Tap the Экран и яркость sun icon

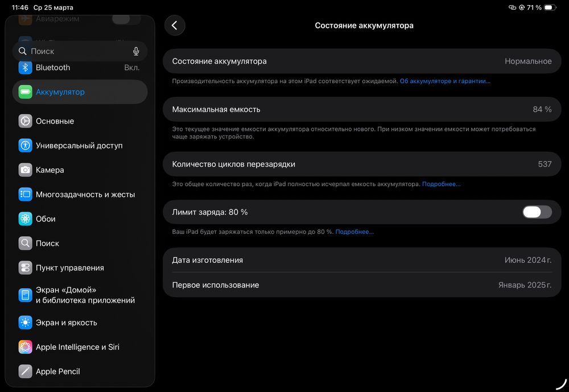(25, 323)
